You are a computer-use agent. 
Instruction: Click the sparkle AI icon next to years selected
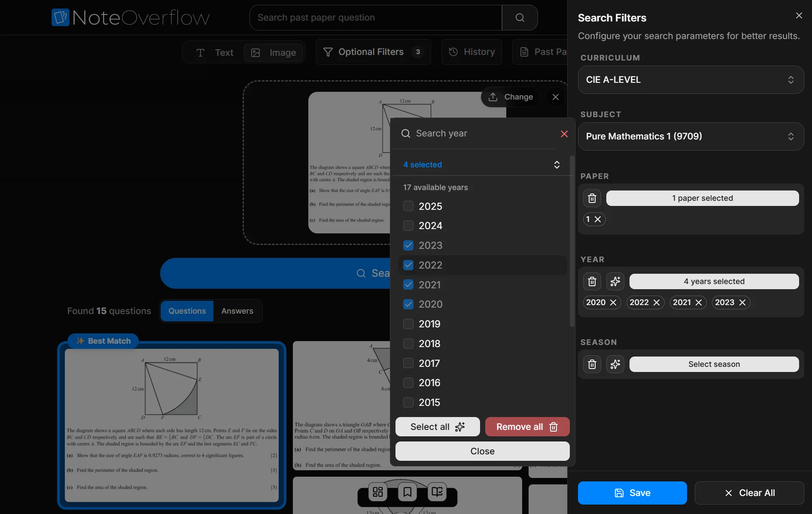click(615, 281)
